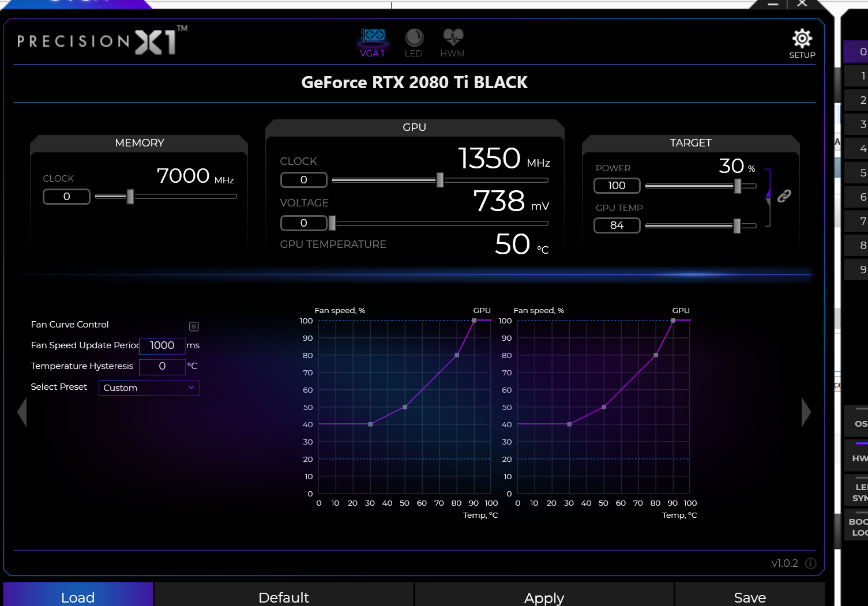The width and height of the screenshot is (868, 606).
Task: Click right fan curve point at 50°C
Action: click(x=604, y=407)
